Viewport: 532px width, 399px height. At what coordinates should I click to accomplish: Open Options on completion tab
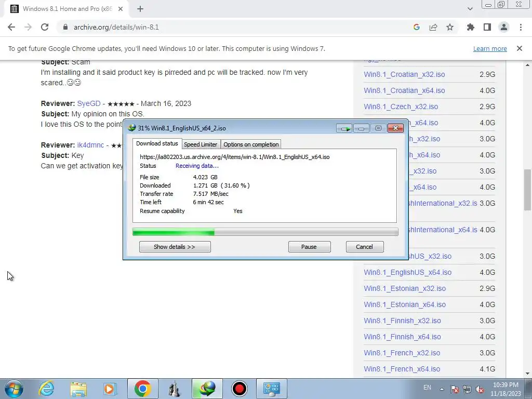(x=251, y=144)
